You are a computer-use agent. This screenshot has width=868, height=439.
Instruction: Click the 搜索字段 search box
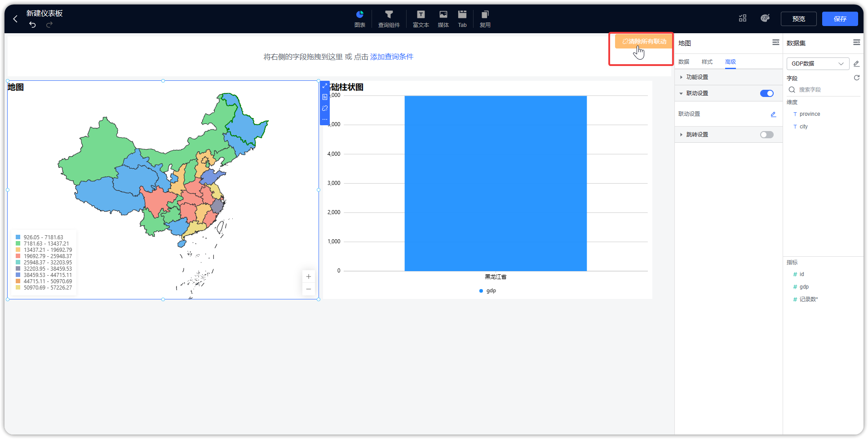click(824, 90)
